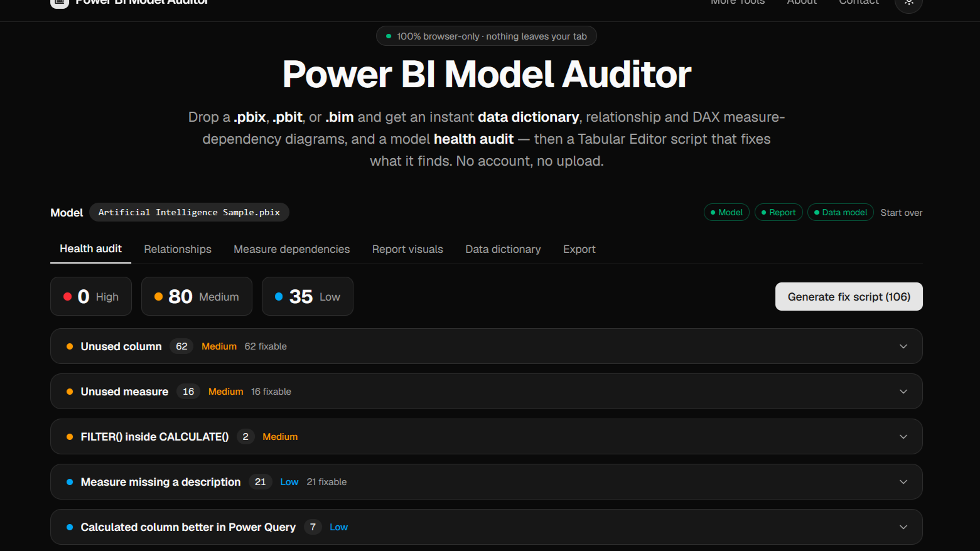Click the Low severity tag on Calculated column row
The width and height of the screenshot is (980, 551).
click(338, 527)
